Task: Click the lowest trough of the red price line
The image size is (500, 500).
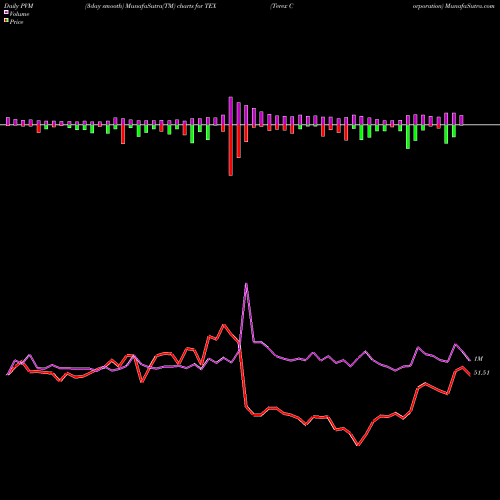Action: (358, 445)
